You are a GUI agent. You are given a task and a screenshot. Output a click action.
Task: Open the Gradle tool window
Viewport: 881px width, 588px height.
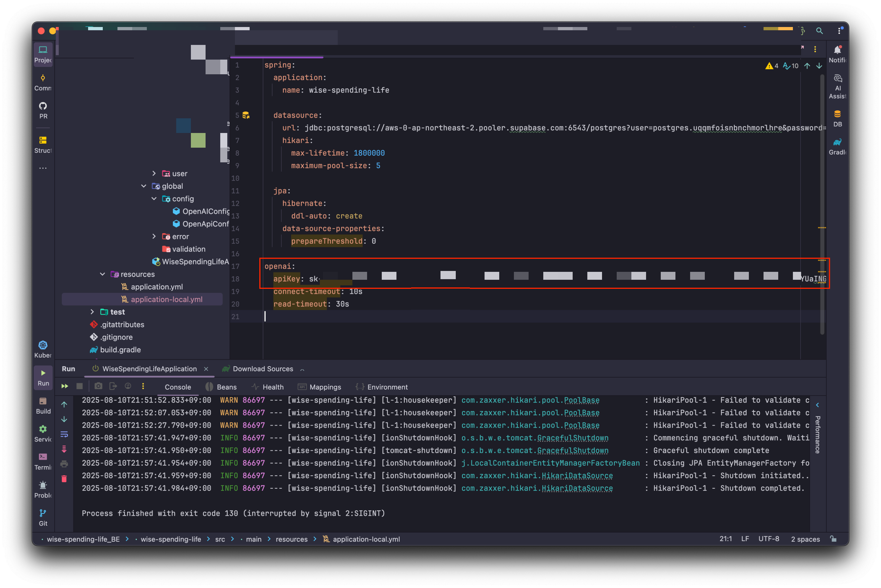coord(837,146)
